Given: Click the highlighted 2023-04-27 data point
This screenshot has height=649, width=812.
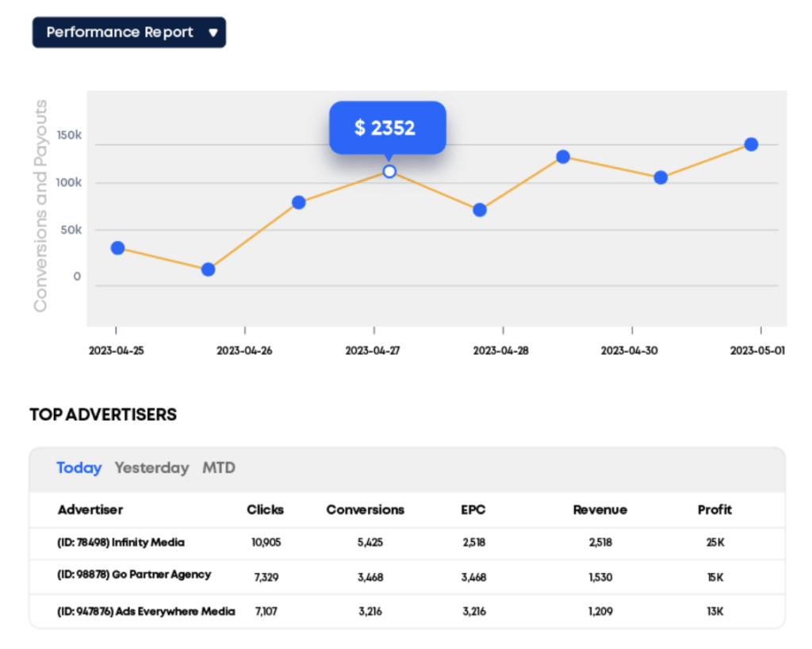Looking at the screenshot, I should click(x=389, y=170).
